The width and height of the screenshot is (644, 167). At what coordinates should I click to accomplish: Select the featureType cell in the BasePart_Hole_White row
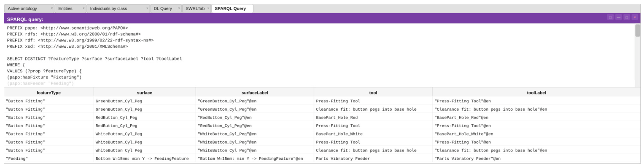(49, 134)
